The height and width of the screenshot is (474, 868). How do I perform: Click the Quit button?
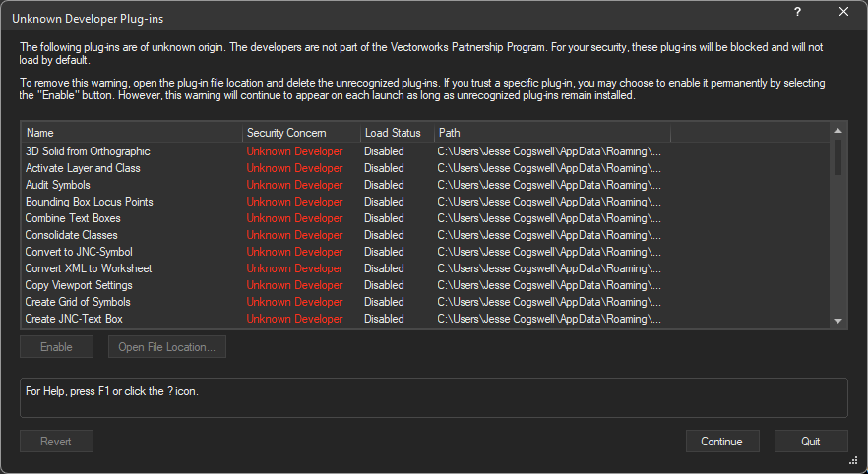pos(810,442)
